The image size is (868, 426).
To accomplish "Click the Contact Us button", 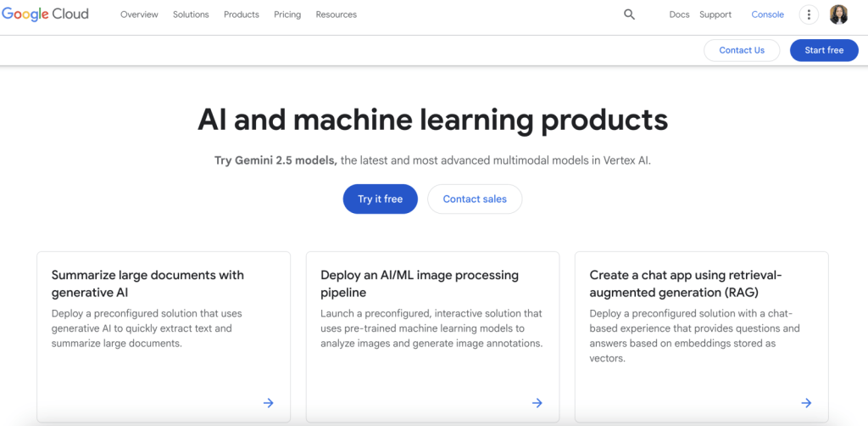I will [x=742, y=50].
